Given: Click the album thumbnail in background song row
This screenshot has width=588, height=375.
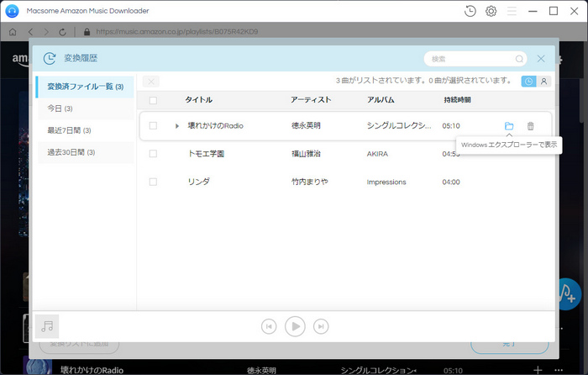Looking at the screenshot, I should coord(37,366).
